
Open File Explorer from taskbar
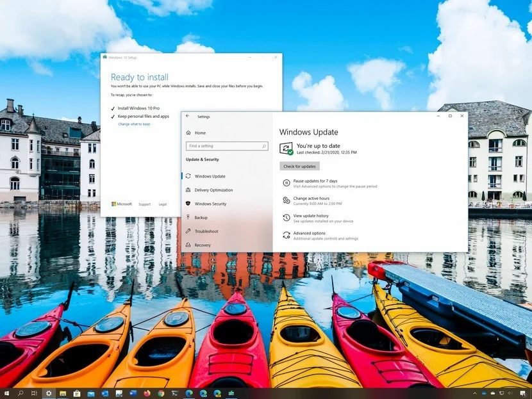pos(63,393)
